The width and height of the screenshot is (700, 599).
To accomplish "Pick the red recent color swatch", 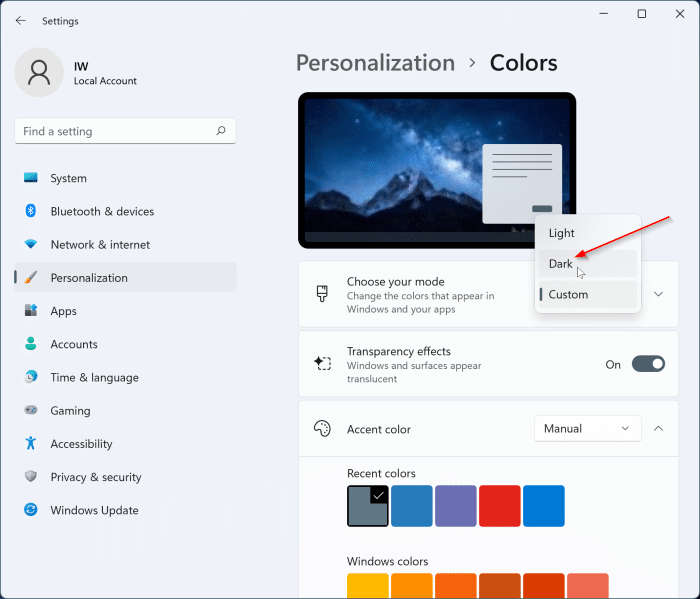I will pyautogui.click(x=500, y=506).
